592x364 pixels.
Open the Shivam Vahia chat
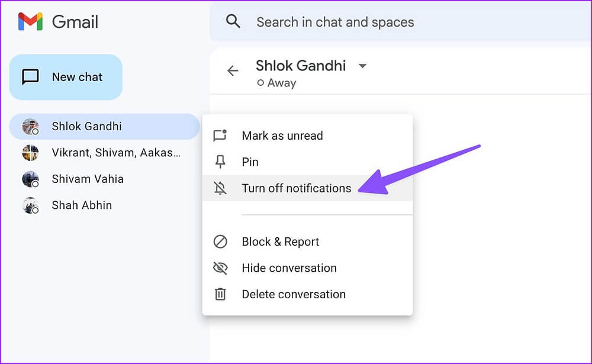click(104, 179)
